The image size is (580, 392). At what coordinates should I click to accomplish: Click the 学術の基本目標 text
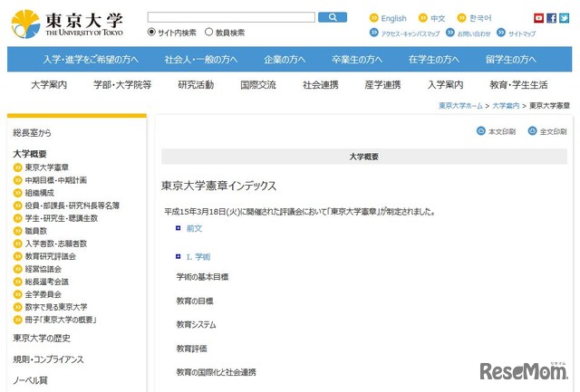click(x=202, y=277)
